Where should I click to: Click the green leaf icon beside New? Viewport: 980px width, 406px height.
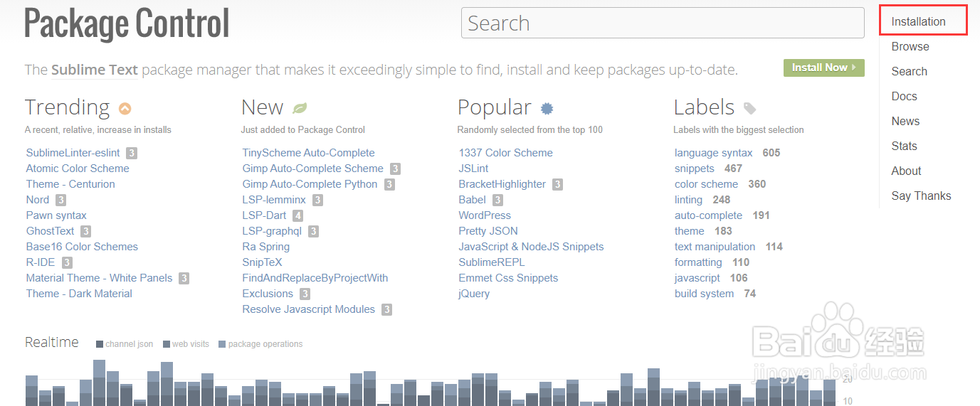(300, 109)
